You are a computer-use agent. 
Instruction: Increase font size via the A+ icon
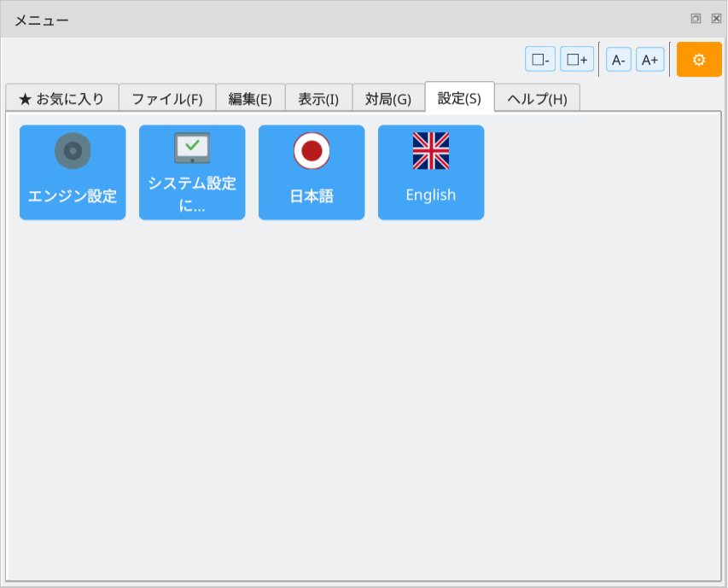coord(649,59)
